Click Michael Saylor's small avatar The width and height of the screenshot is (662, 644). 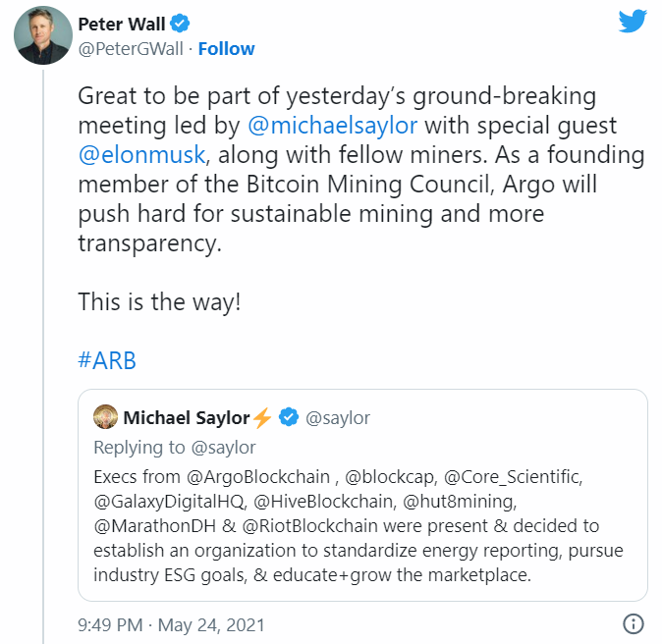coord(105,418)
